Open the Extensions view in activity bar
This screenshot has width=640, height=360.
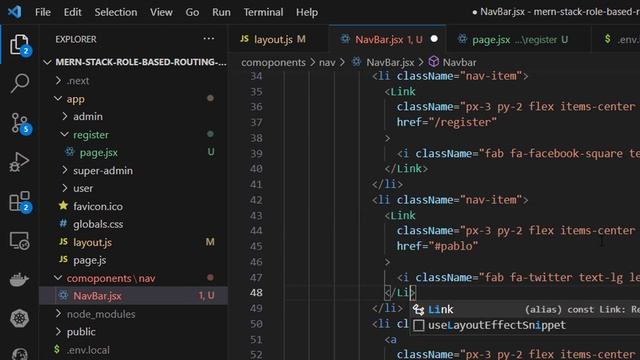point(20,201)
